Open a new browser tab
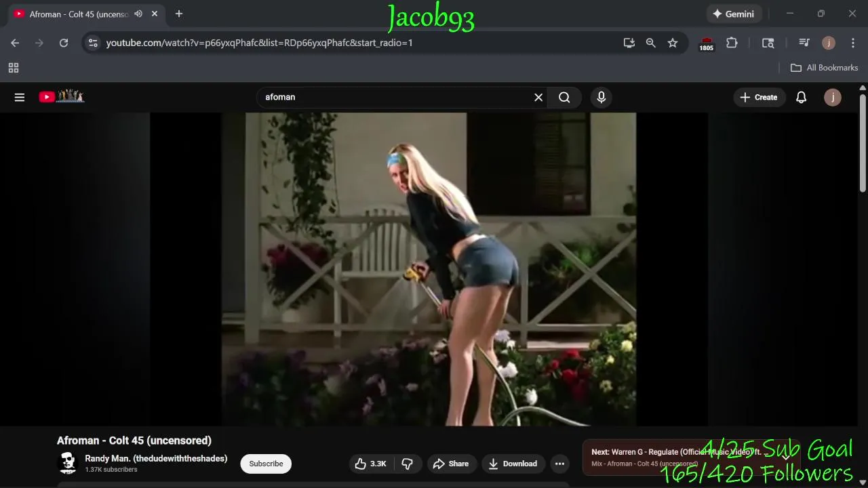This screenshot has width=868, height=488. click(x=179, y=14)
